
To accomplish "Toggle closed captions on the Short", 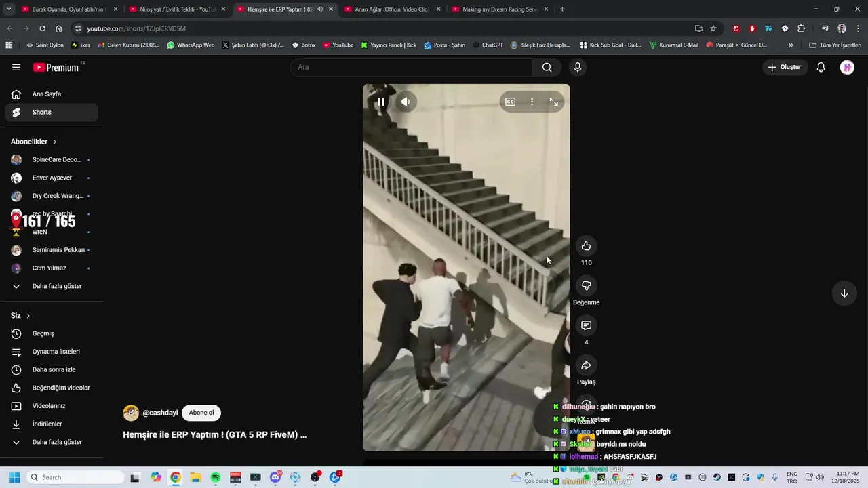I will point(510,102).
